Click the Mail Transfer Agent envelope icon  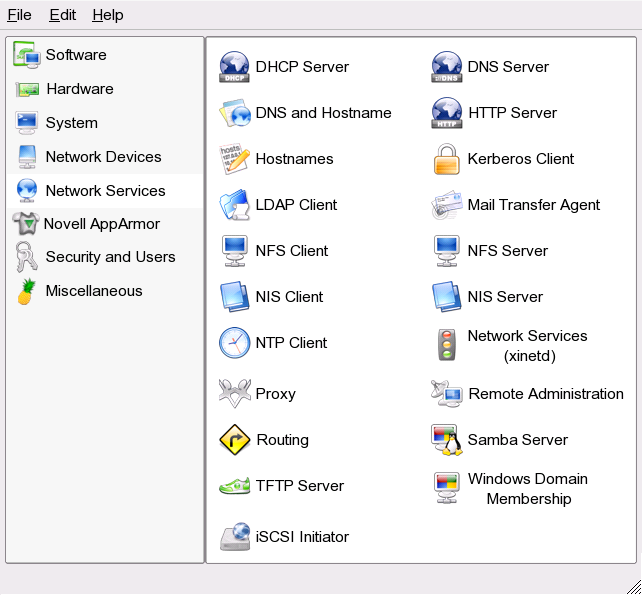[x=446, y=205]
